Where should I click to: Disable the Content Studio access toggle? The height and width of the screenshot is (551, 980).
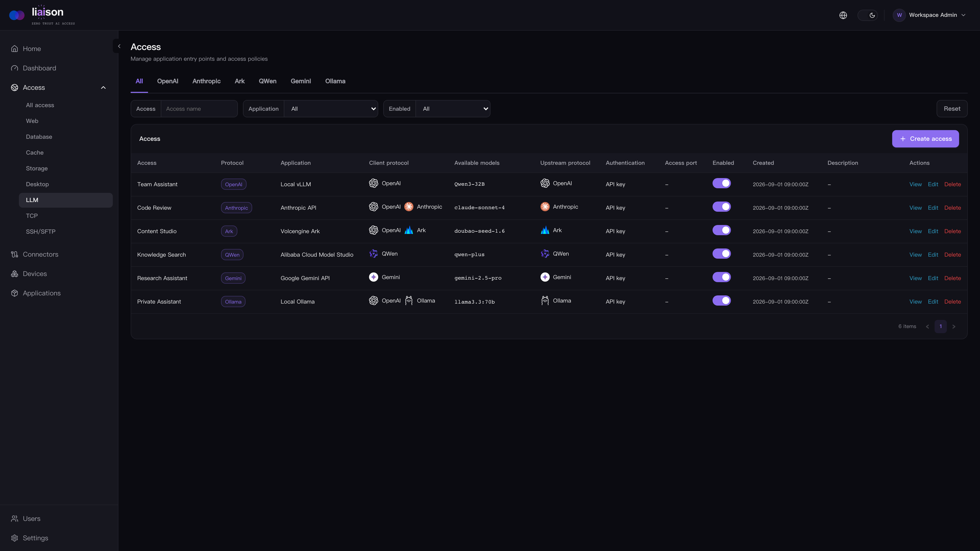[721, 230]
